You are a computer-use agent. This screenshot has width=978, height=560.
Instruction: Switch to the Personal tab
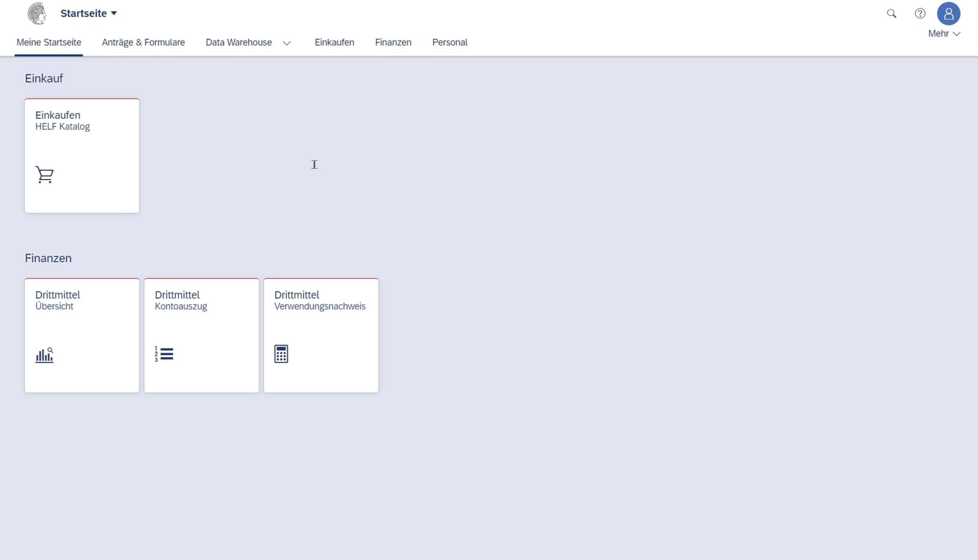point(450,42)
